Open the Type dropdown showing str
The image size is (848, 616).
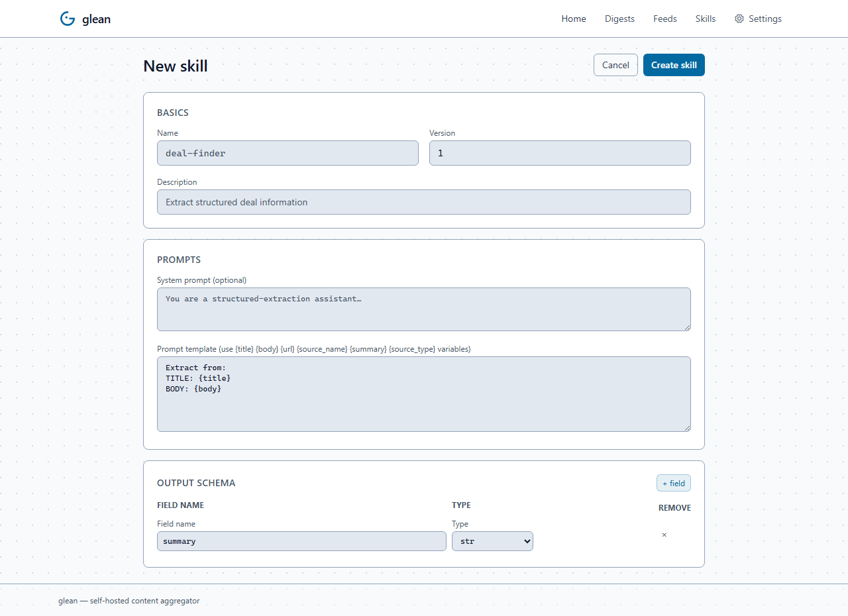(492, 541)
